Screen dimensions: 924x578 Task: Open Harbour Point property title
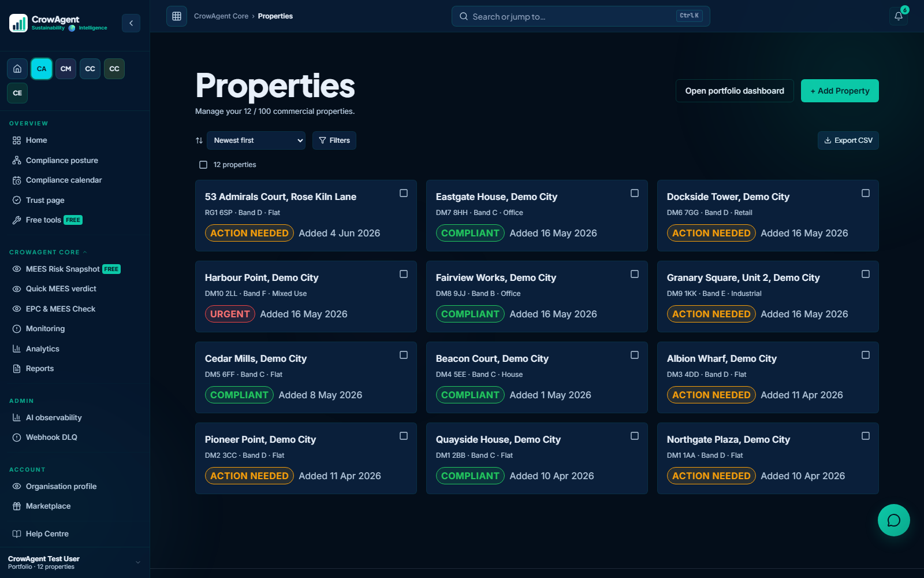[262, 278]
